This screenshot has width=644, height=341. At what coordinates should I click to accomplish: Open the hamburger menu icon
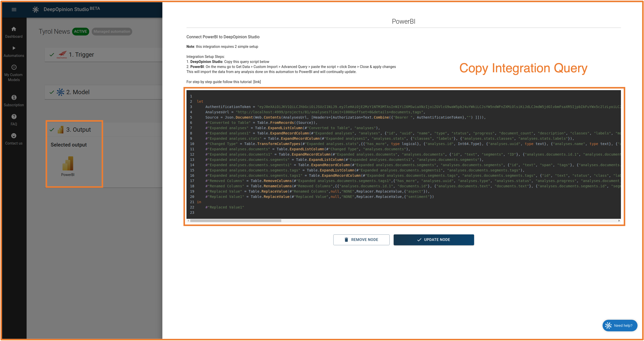point(14,9)
